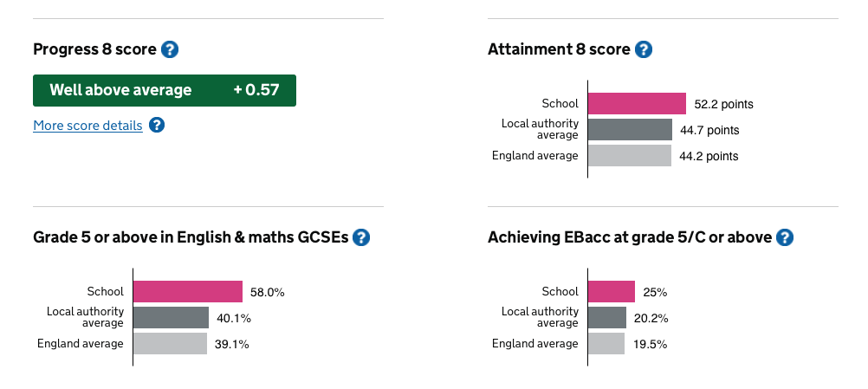Select the Local authority bar showing 20.2%
The height and width of the screenshot is (389, 868).
[x=607, y=318]
